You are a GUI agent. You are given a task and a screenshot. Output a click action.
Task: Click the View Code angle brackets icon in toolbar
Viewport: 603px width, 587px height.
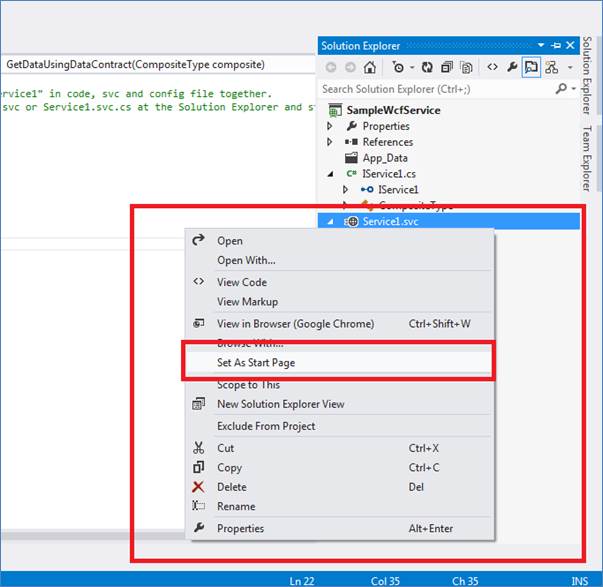coord(493,67)
